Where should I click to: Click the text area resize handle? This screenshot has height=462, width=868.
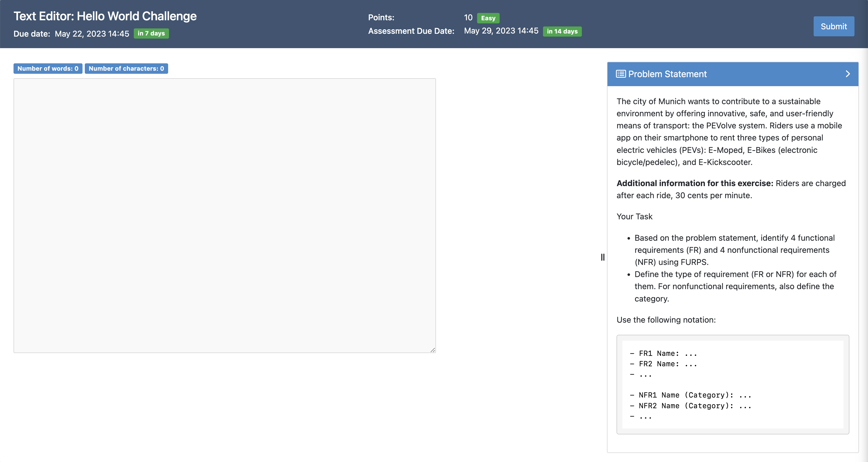[433, 350]
